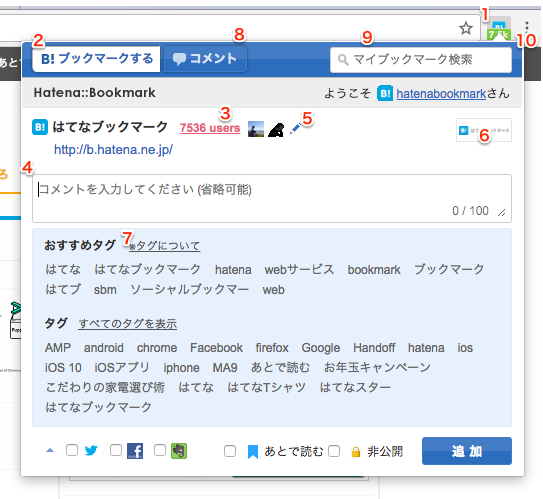The height and width of the screenshot is (499, 543).
Task: Click the page thumbnail image on right
Action: [484, 130]
